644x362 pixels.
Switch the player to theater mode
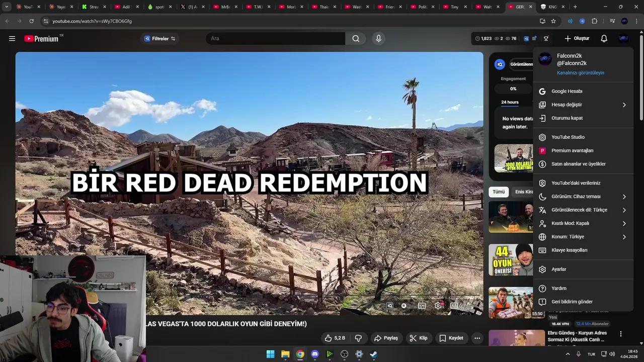pyautogui.click(x=454, y=306)
